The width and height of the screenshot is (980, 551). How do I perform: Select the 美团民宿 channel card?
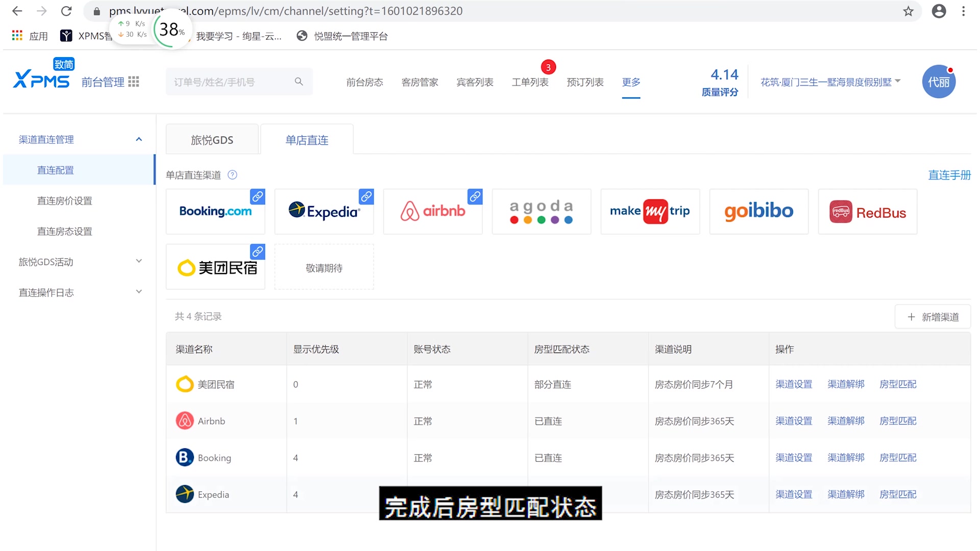pos(215,267)
